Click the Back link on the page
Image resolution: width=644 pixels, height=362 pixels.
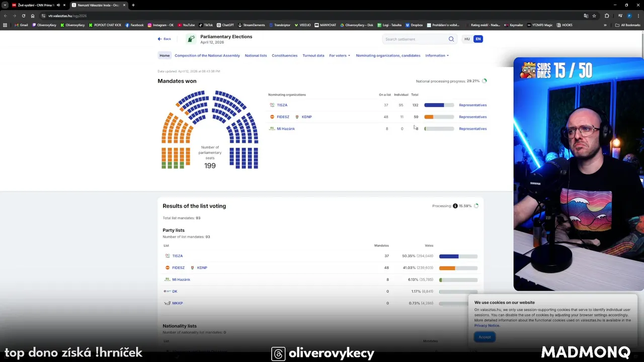(164, 39)
